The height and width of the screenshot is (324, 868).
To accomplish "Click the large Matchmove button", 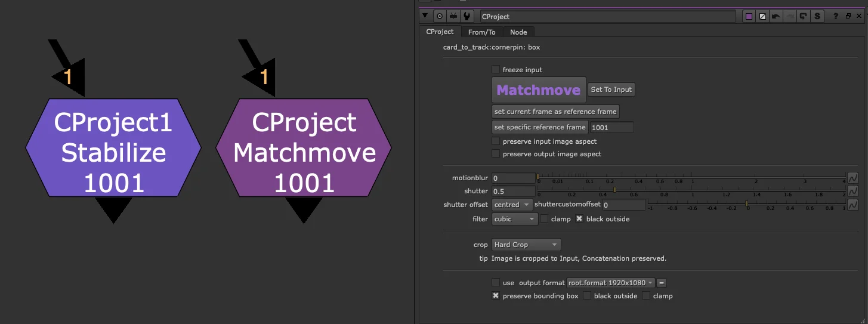I will 539,90.
